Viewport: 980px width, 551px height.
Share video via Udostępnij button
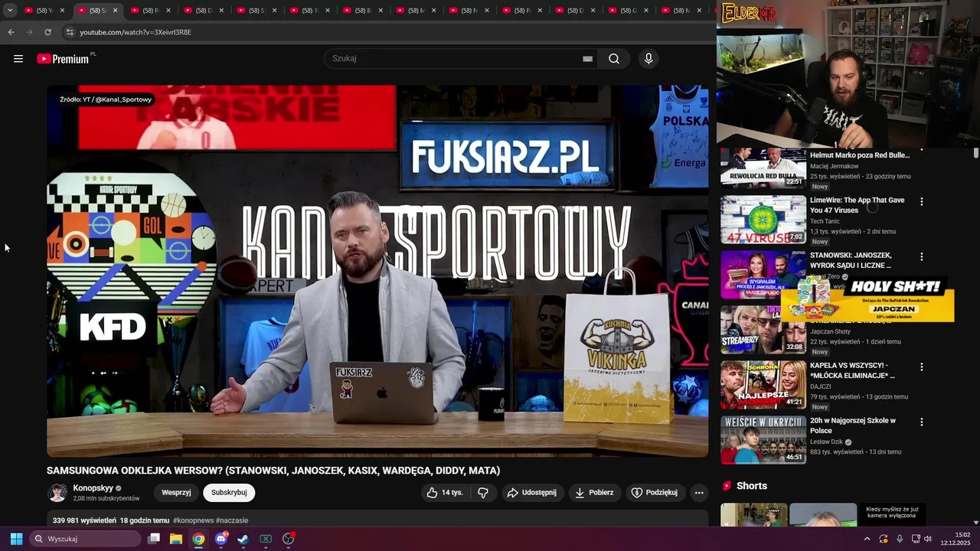[533, 493]
